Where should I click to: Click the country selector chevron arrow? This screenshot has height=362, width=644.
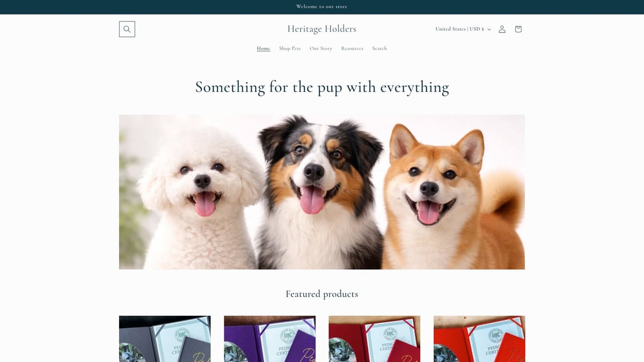point(489,29)
